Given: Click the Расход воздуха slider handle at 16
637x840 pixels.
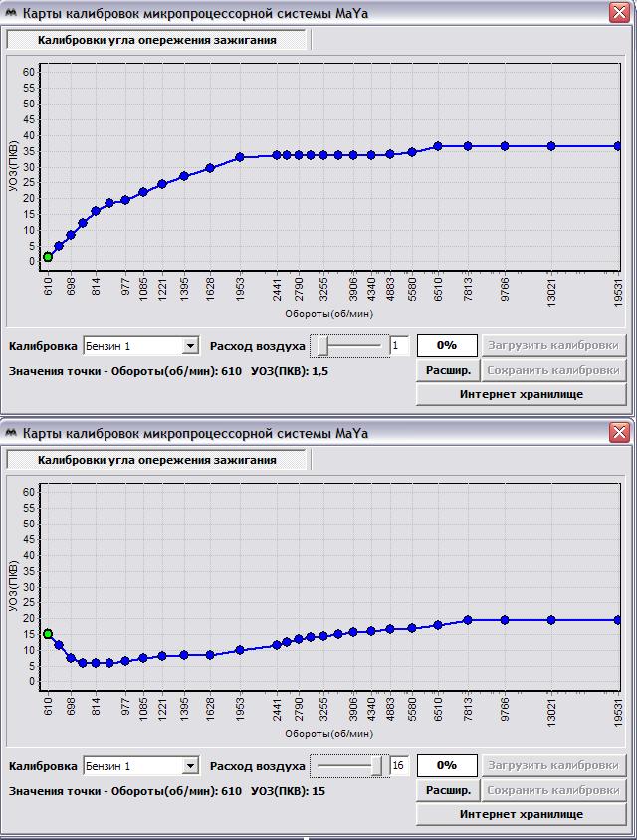Looking at the screenshot, I should pos(377,766).
